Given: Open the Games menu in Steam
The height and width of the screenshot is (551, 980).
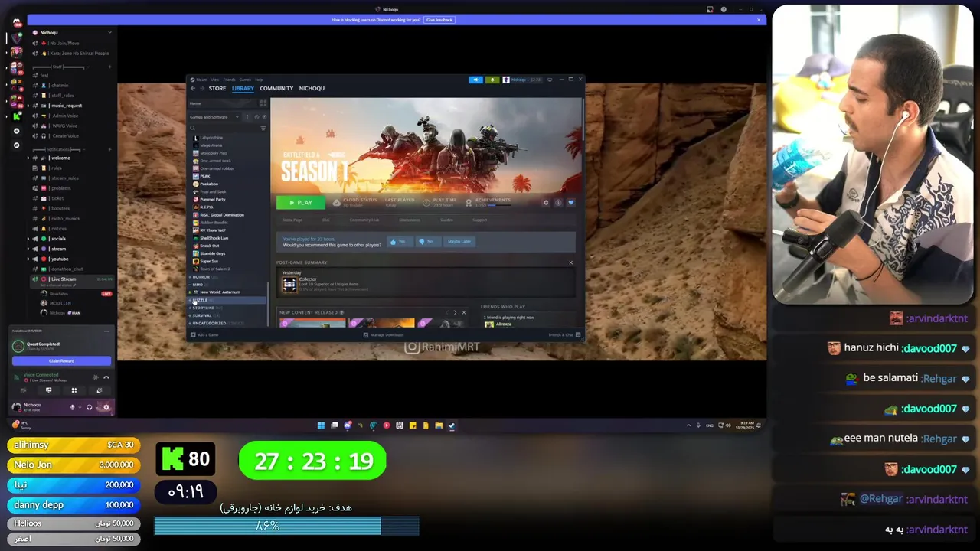Looking at the screenshot, I should pos(245,80).
